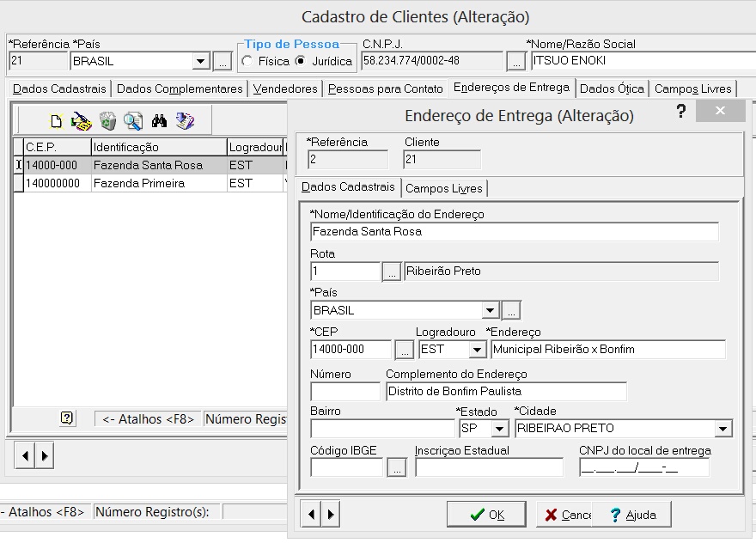
Task: Switch to the Vendedores tab
Action: click(x=285, y=88)
